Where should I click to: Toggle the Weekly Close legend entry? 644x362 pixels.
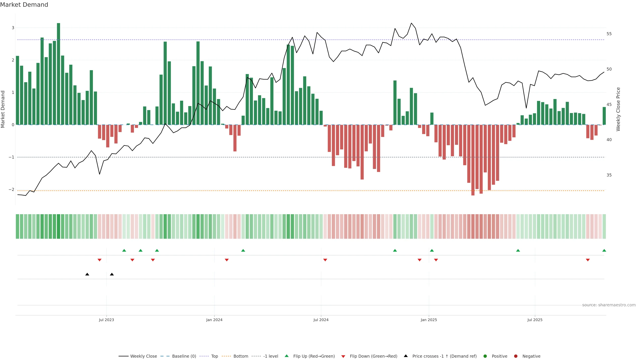tap(144, 356)
